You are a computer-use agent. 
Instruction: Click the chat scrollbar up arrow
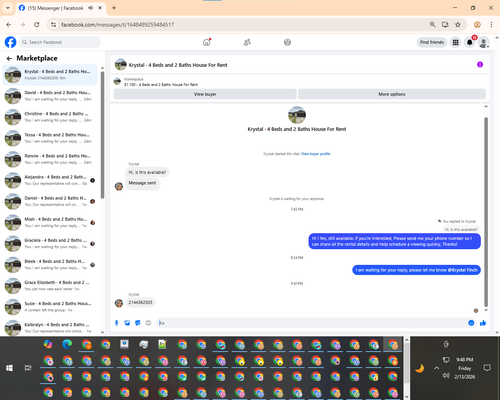click(x=486, y=106)
